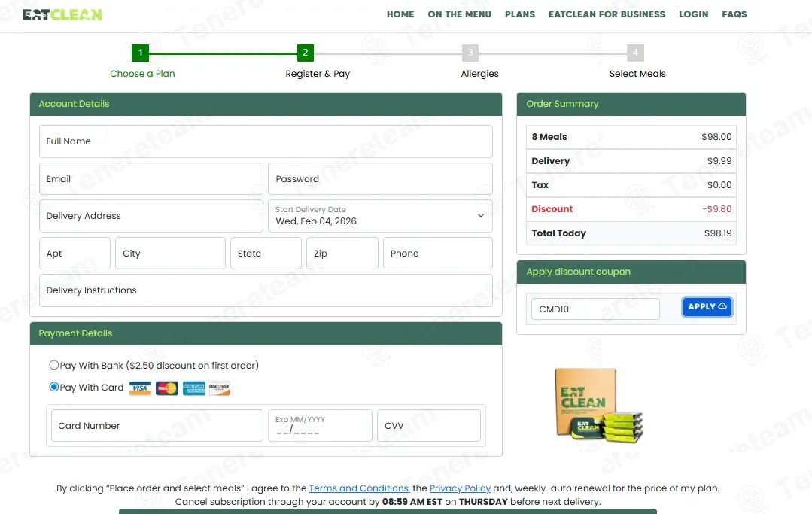Open ON THE MENU nav item
This screenshot has height=514, width=812.
point(459,14)
